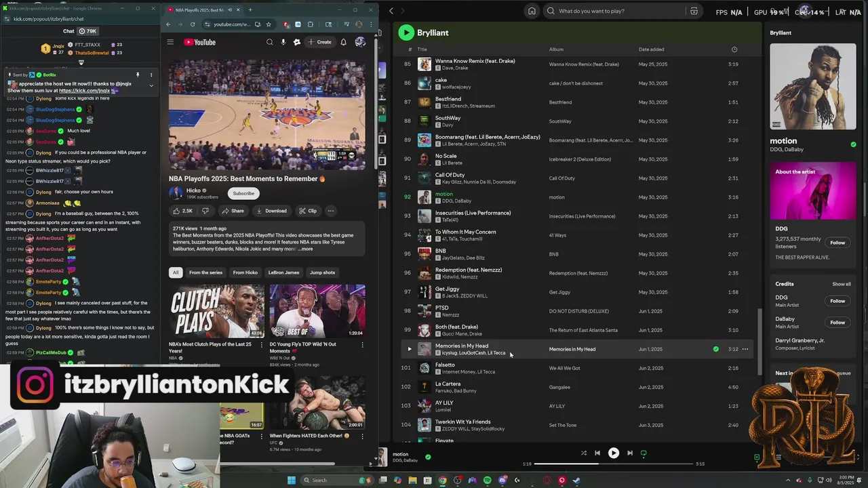Bookmark page with Chrome star icon
The height and width of the screenshot is (488, 868).
pos(269,24)
